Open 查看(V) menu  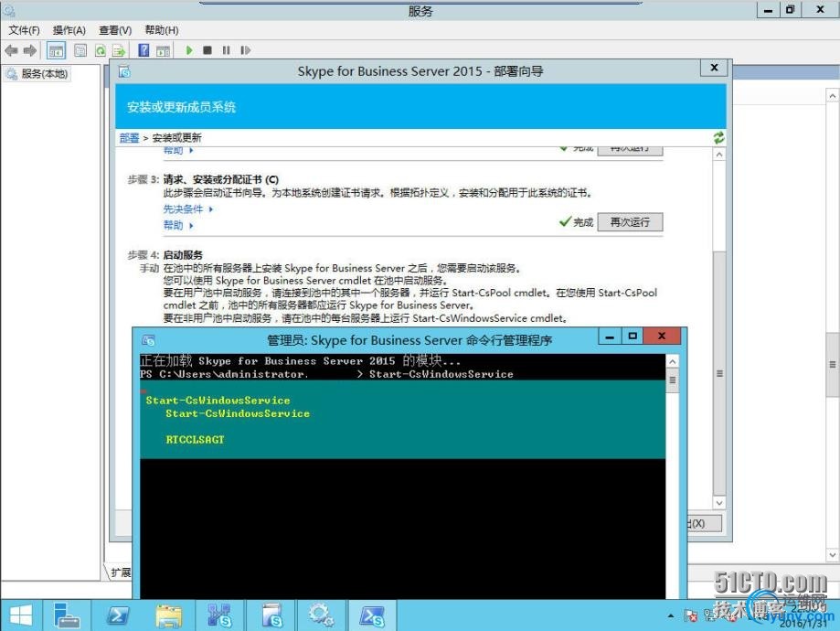click(115, 30)
